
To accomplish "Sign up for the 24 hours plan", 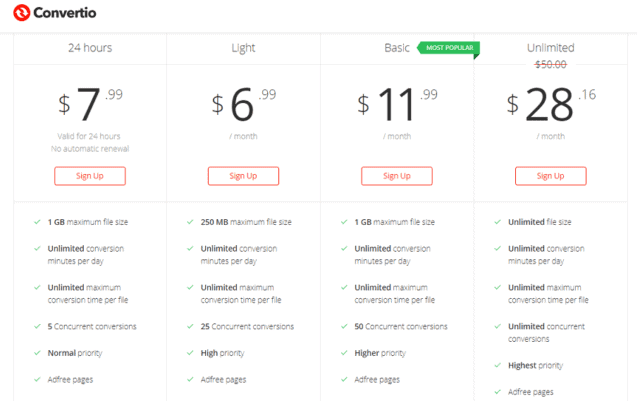I will click(x=90, y=176).
